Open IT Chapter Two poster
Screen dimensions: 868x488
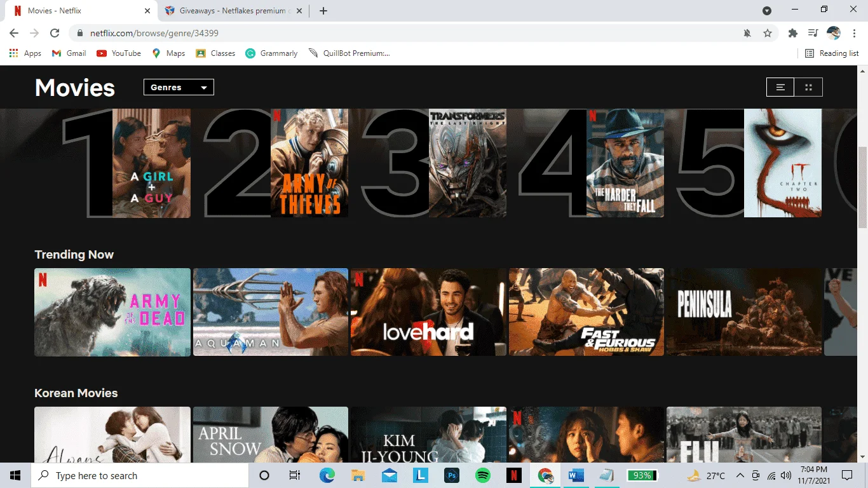pyautogui.click(x=783, y=163)
